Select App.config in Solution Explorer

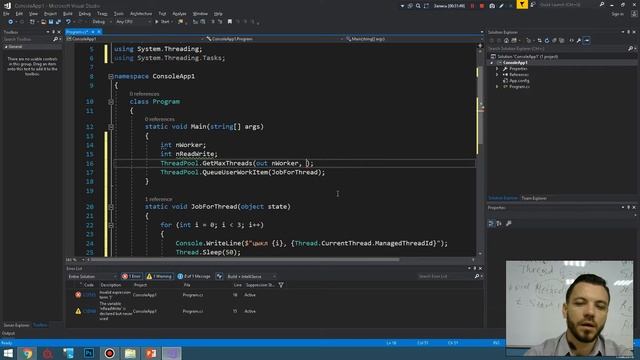point(519,81)
